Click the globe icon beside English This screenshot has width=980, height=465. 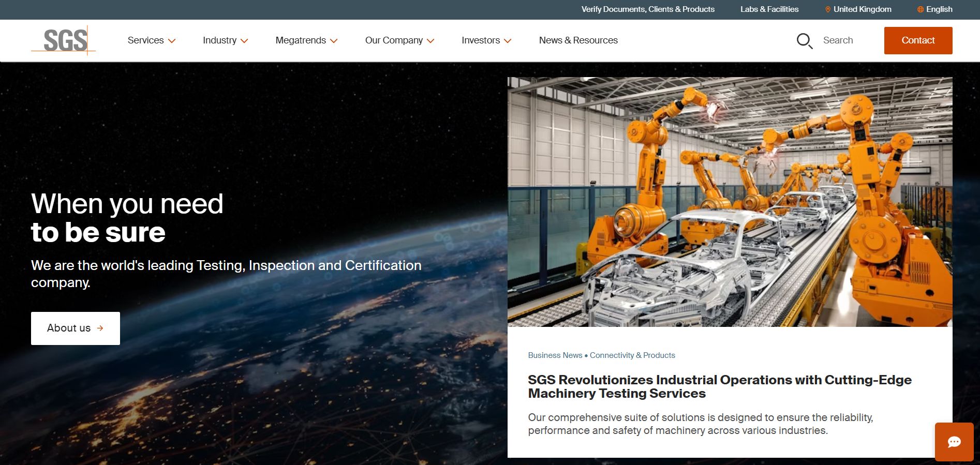920,9
